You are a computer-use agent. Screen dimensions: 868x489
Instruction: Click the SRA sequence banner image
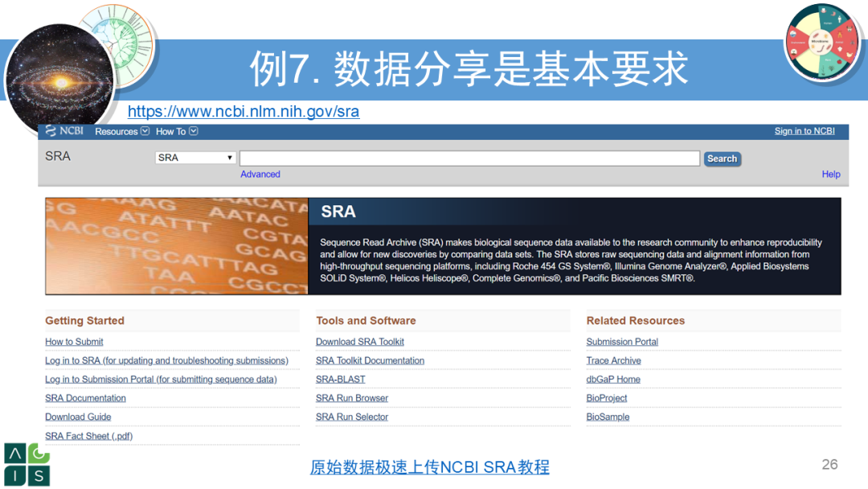[177, 246]
